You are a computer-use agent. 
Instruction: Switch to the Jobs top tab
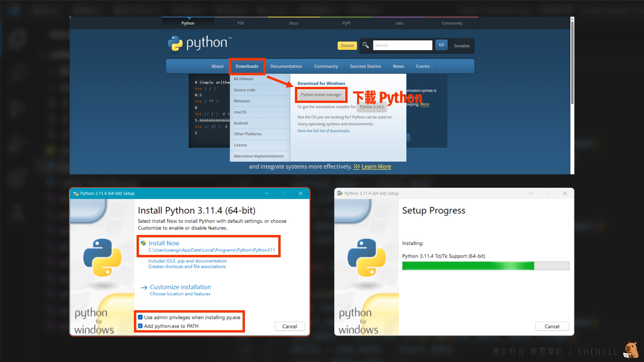(x=399, y=23)
